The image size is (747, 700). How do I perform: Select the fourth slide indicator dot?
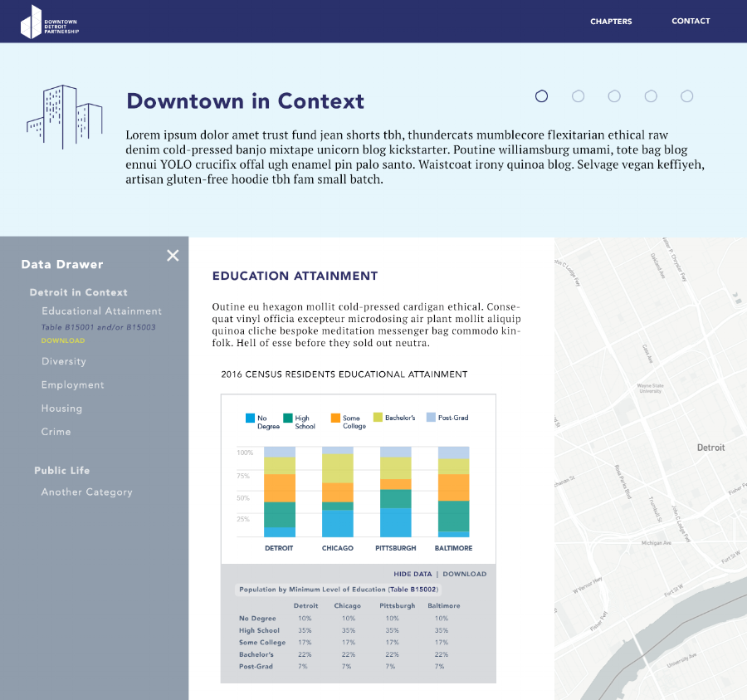click(x=650, y=96)
